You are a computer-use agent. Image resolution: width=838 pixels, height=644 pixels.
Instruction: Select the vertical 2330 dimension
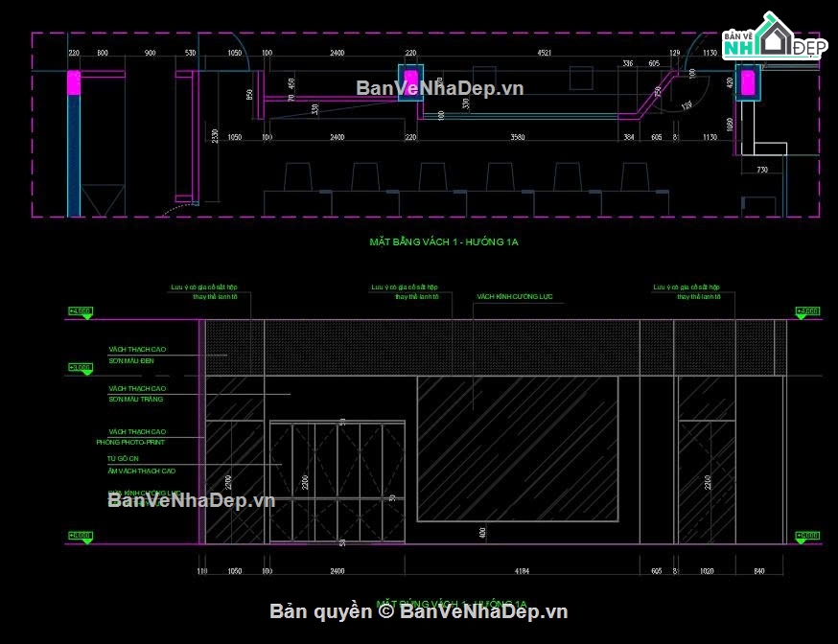215,136
